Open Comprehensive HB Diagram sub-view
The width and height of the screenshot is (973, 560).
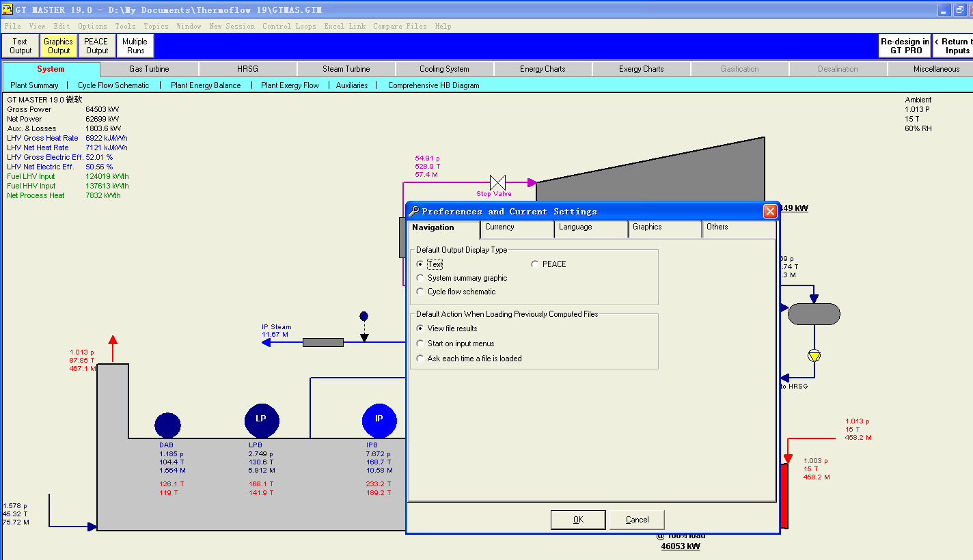(x=434, y=85)
